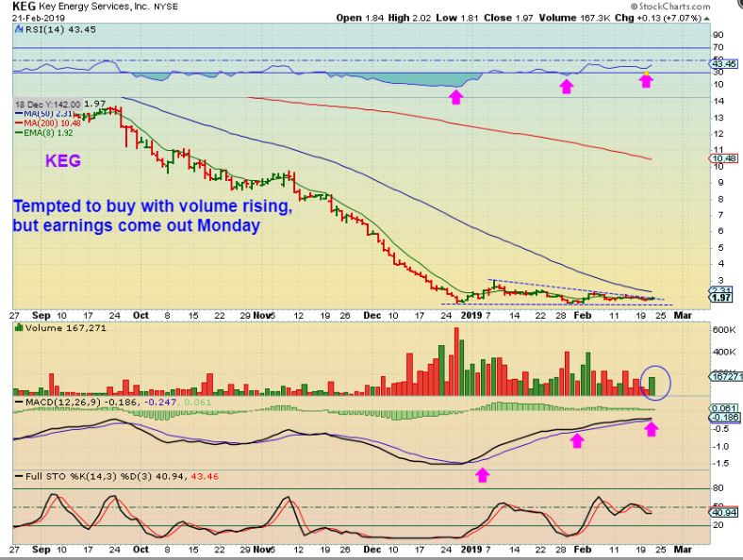Click the 40.94 stochastic tag on right axis
This screenshot has width=743, height=560.
(723, 513)
